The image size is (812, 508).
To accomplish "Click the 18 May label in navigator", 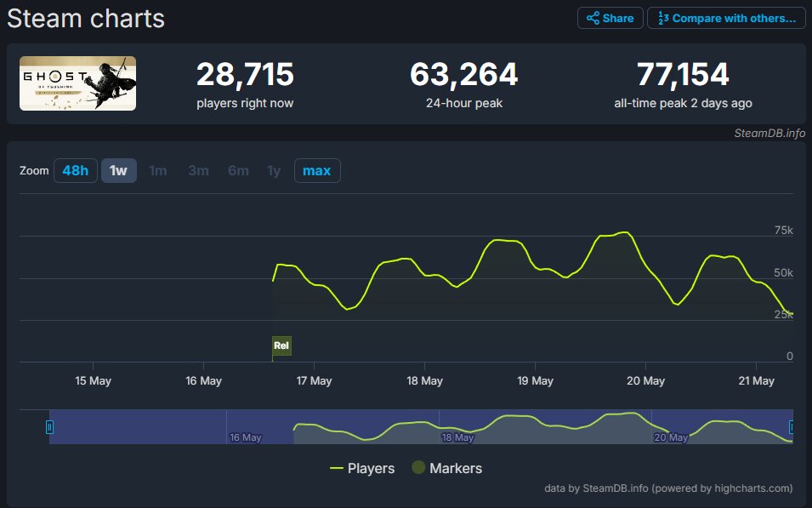I will click(457, 437).
